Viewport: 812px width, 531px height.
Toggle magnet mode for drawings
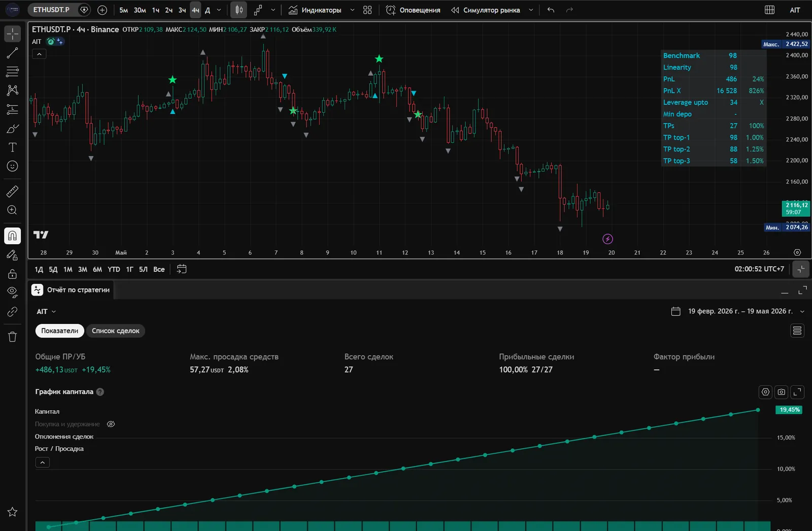tap(12, 236)
